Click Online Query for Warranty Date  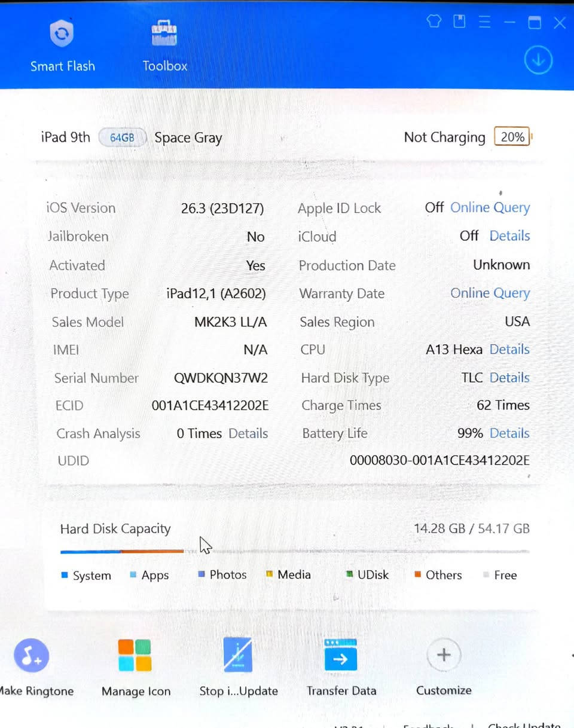[x=490, y=293]
